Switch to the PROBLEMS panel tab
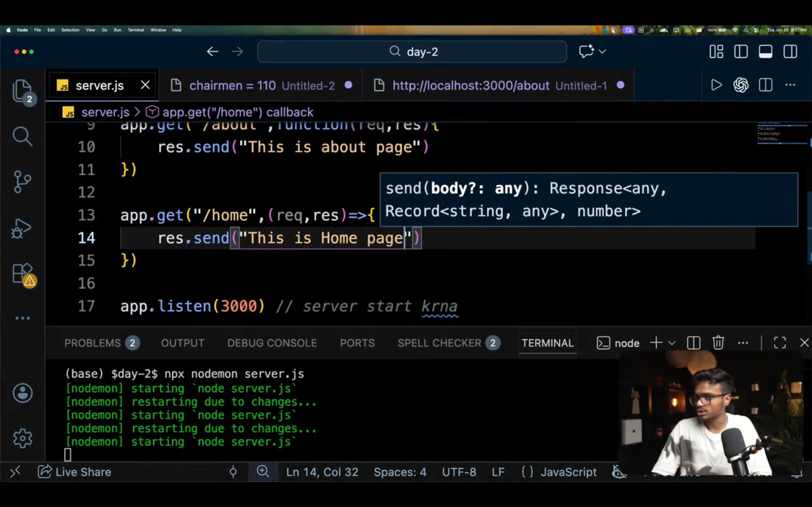Image resolution: width=812 pixels, height=507 pixels. click(x=93, y=343)
